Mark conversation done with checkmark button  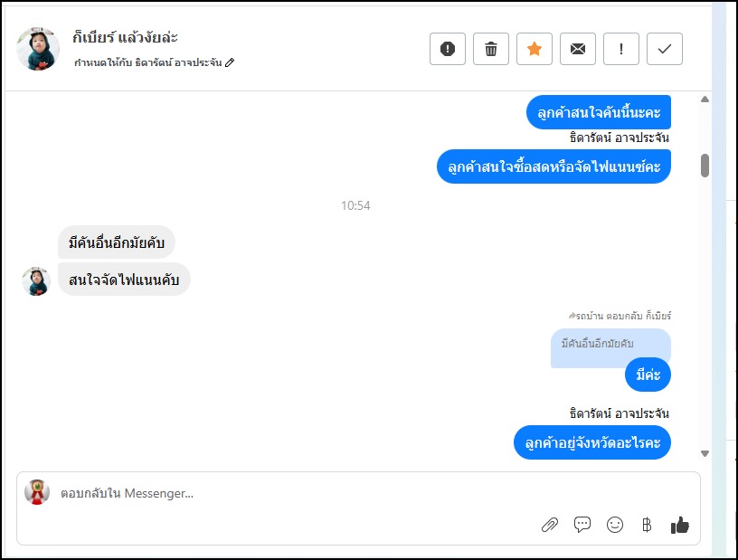pyautogui.click(x=665, y=49)
